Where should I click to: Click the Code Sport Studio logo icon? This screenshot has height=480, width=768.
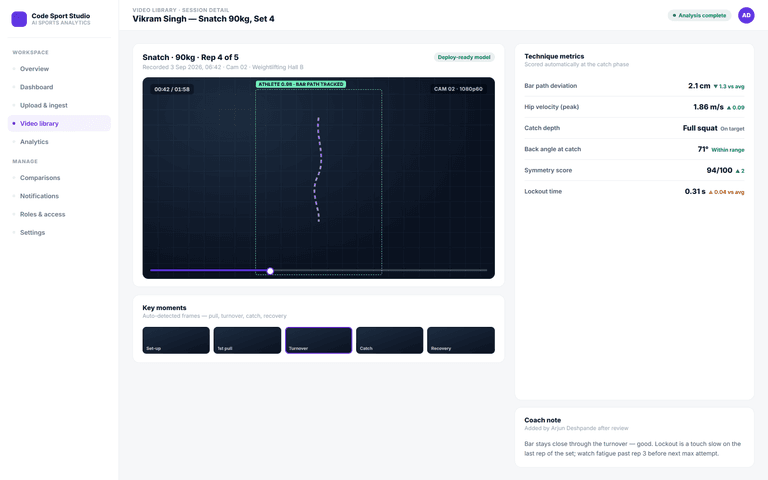pos(19,19)
